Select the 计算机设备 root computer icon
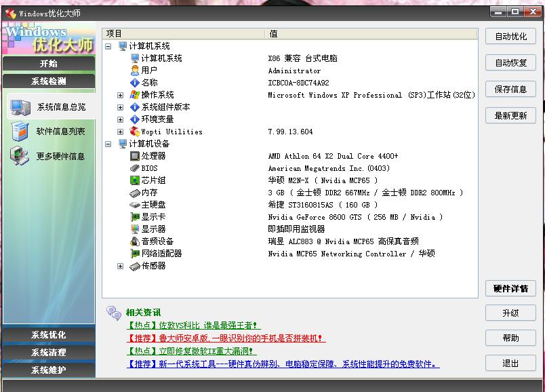The image size is (545, 392). [123, 144]
